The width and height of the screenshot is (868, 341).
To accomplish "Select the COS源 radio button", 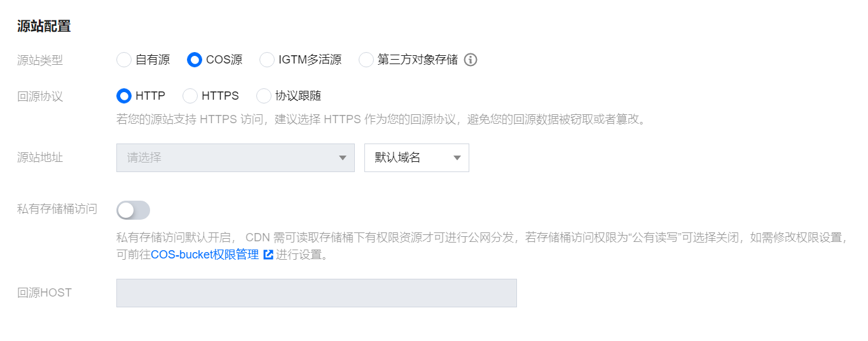I will 195,60.
